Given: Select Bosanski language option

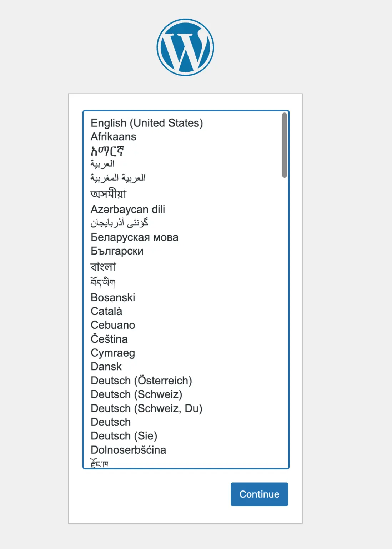Looking at the screenshot, I should (x=113, y=297).
